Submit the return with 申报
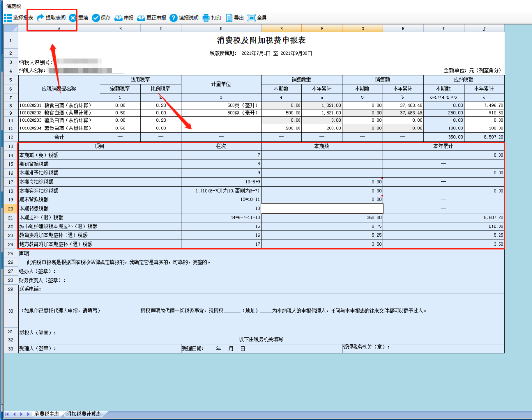The width and height of the screenshot is (532, 420). (124, 18)
